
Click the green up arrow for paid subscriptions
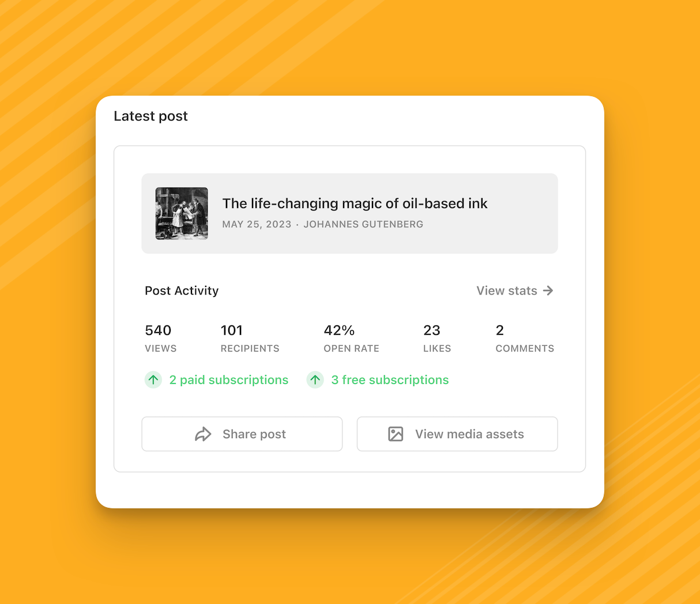[x=153, y=380]
